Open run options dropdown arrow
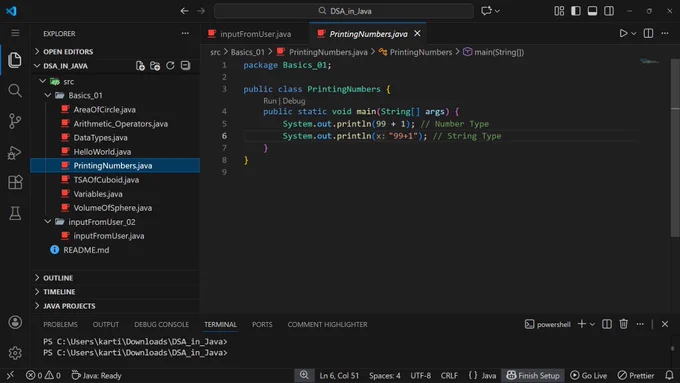Screen dimensions: 680x383 pos(634,33)
